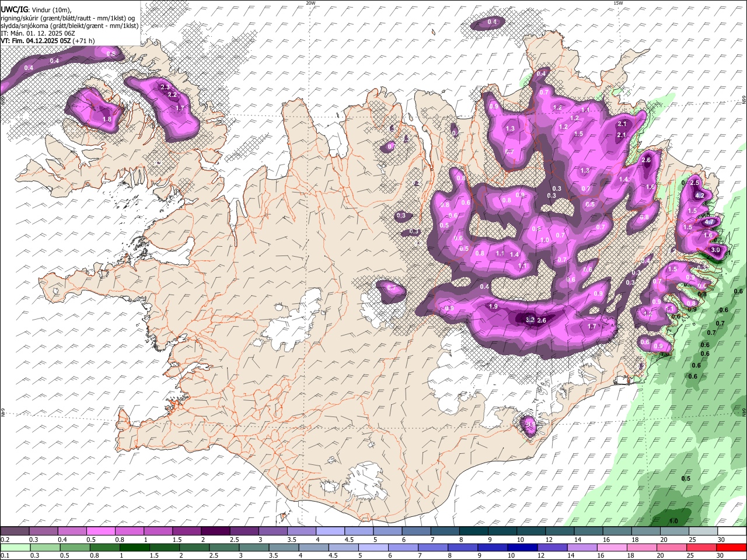The height and width of the screenshot is (560, 747).
Task: Select the "VT: Fim. 04.12.2025 05Z (+71 h)" line
Action: click(x=48, y=41)
